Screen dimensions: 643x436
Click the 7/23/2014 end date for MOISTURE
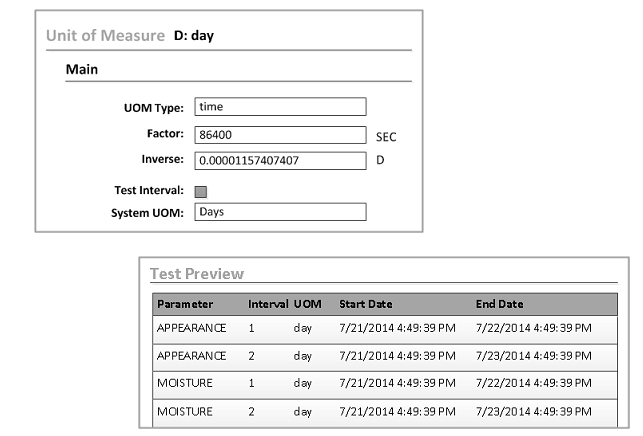click(533, 411)
